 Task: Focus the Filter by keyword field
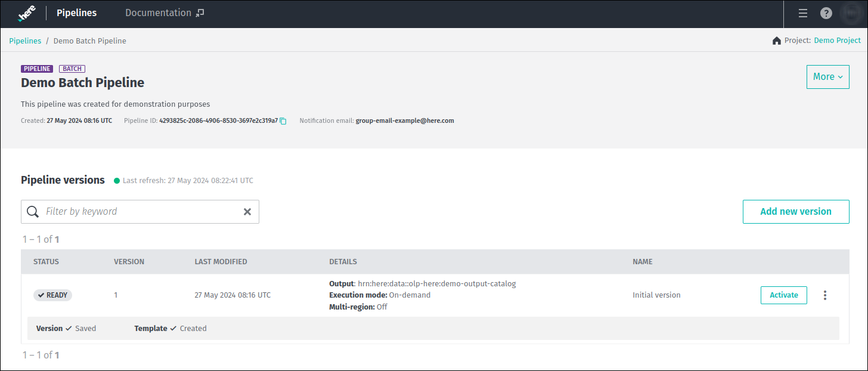[140, 212]
